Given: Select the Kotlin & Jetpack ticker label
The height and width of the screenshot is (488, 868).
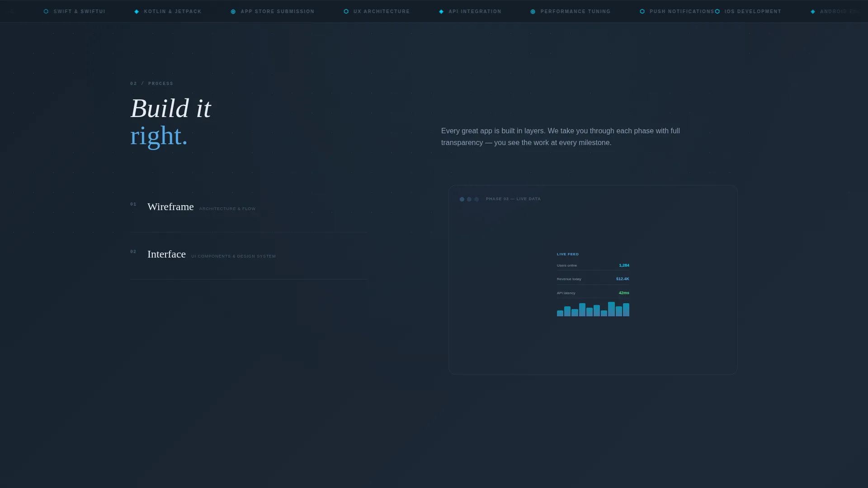Looking at the screenshot, I should coord(173,12).
